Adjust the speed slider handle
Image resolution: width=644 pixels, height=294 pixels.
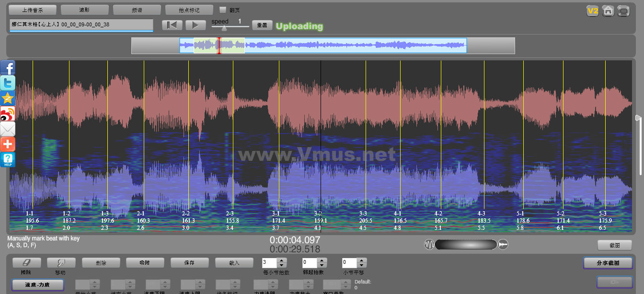tap(224, 28)
